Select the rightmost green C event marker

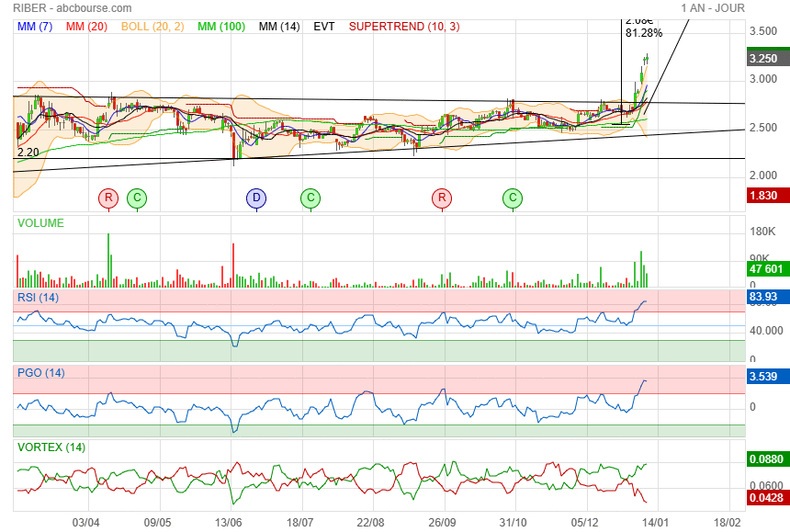(x=513, y=198)
